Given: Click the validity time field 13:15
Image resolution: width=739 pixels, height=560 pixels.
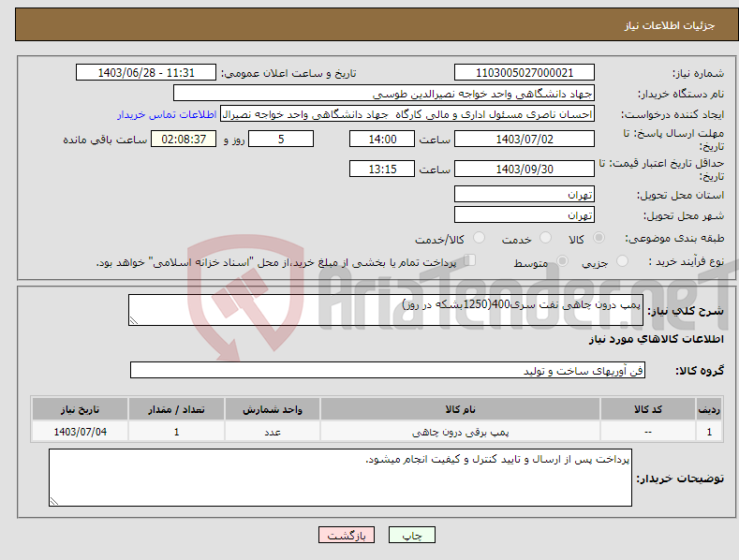Looking at the screenshot, I should coord(382,169).
